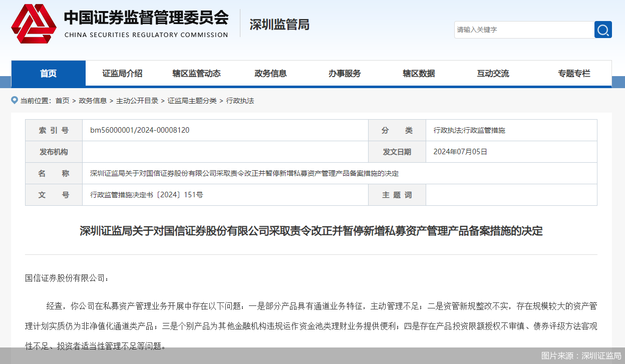625x364 pixels.
Task: Open the 办事服务 navigation item
Action: 345,74
